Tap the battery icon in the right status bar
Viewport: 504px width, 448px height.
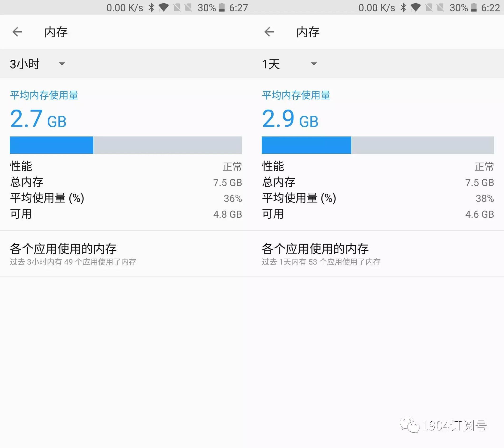tap(473, 7)
